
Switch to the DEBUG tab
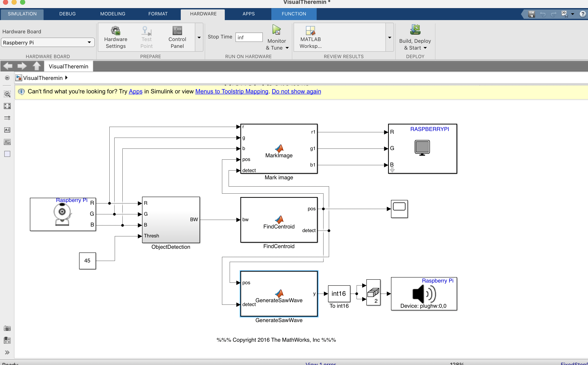click(x=67, y=14)
